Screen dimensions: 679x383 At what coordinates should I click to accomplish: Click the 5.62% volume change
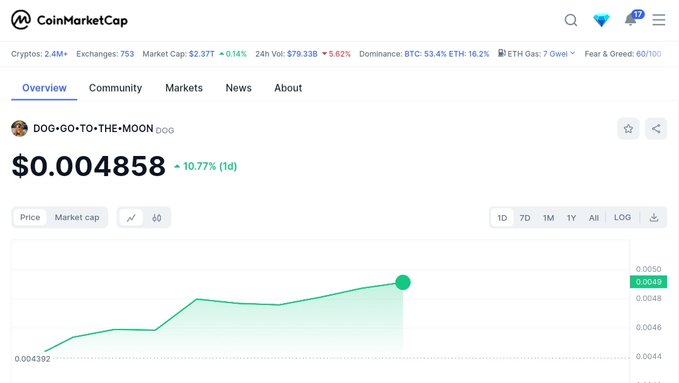(336, 54)
